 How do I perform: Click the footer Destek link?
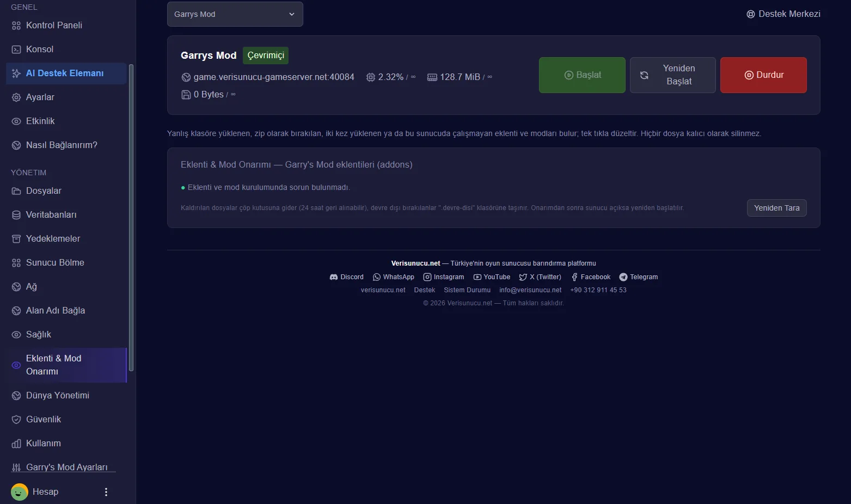pyautogui.click(x=425, y=290)
